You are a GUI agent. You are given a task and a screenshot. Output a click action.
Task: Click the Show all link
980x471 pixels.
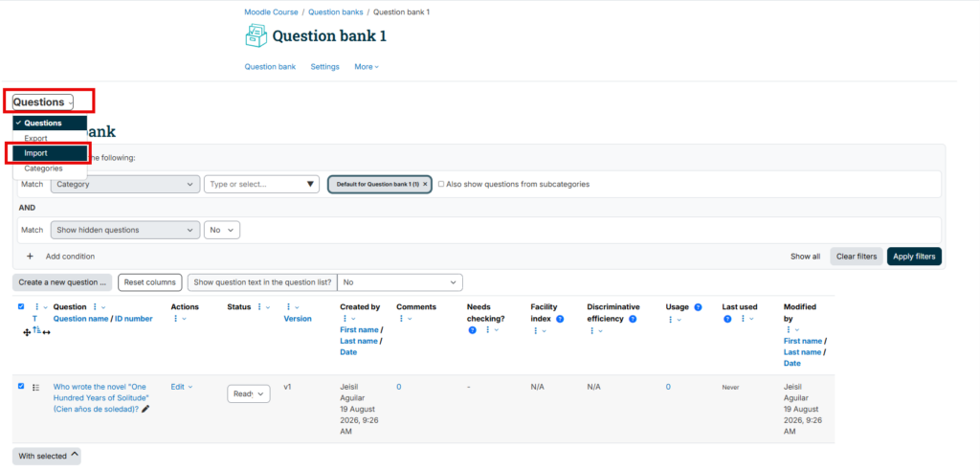pos(805,257)
